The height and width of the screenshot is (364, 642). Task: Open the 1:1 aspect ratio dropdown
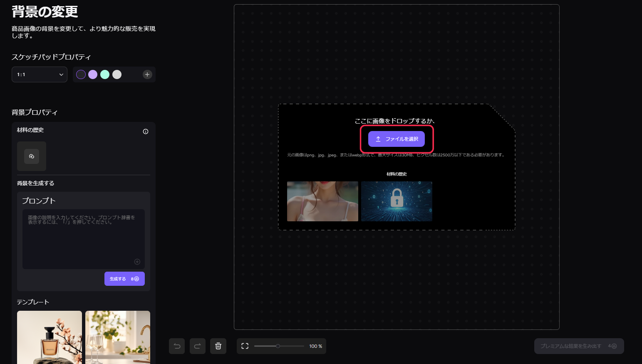pyautogui.click(x=40, y=74)
